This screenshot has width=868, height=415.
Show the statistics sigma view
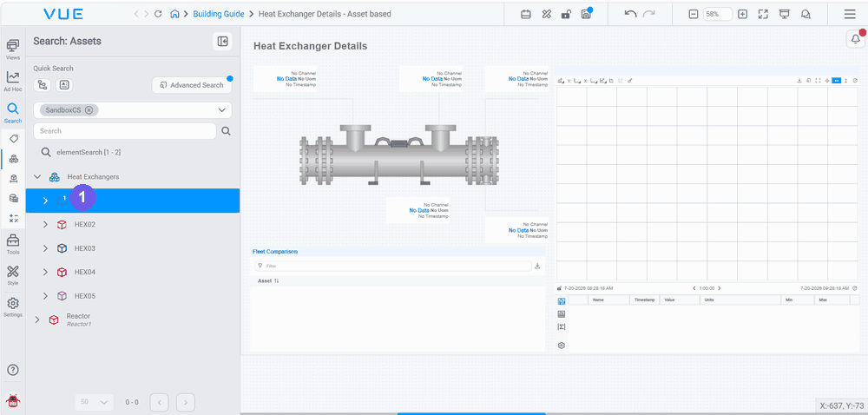point(562,327)
